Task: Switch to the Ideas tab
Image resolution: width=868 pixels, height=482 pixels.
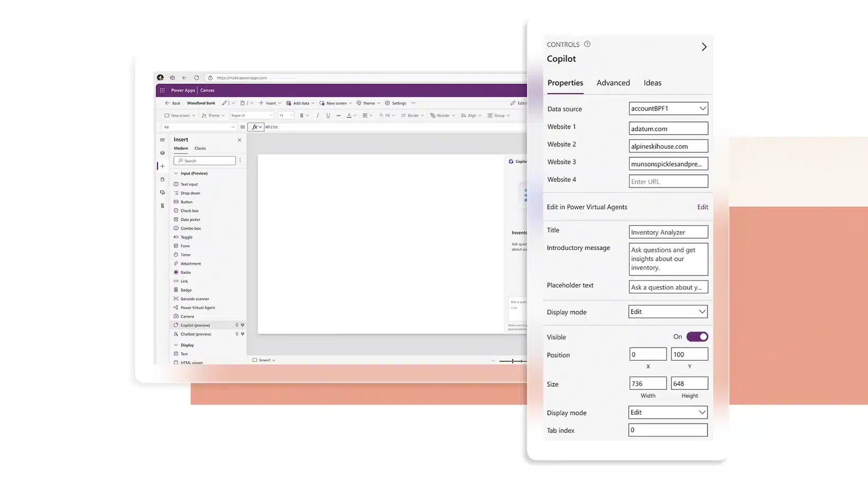Action: [652, 83]
